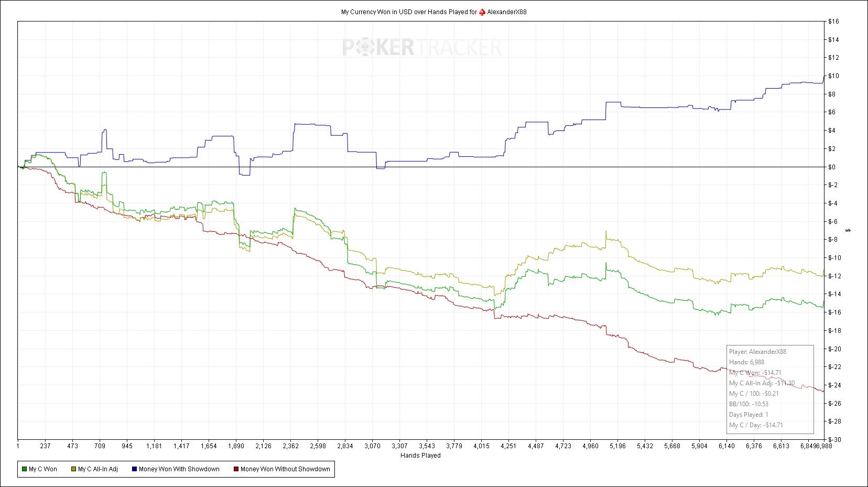Click "Player: AlexanderX88" in the stats box
868x487 pixels.
click(x=757, y=352)
